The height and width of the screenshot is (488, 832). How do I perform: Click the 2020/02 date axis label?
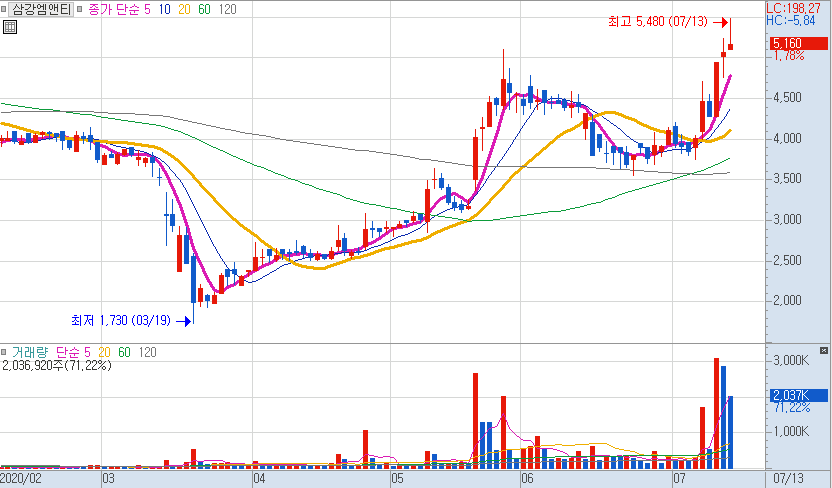[x=22, y=479]
